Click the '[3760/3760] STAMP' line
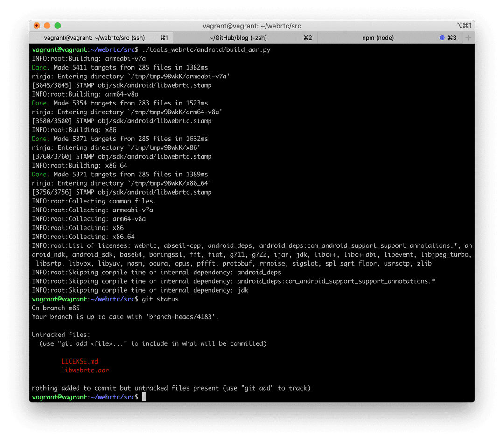The height and width of the screenshot is (441, 504). 122,157
